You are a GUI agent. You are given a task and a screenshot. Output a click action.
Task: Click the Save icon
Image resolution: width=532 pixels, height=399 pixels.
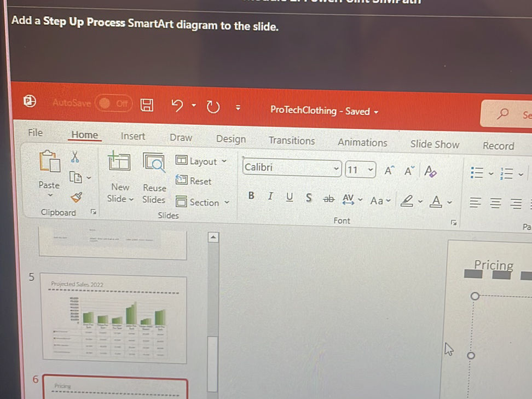pos(147,104)
